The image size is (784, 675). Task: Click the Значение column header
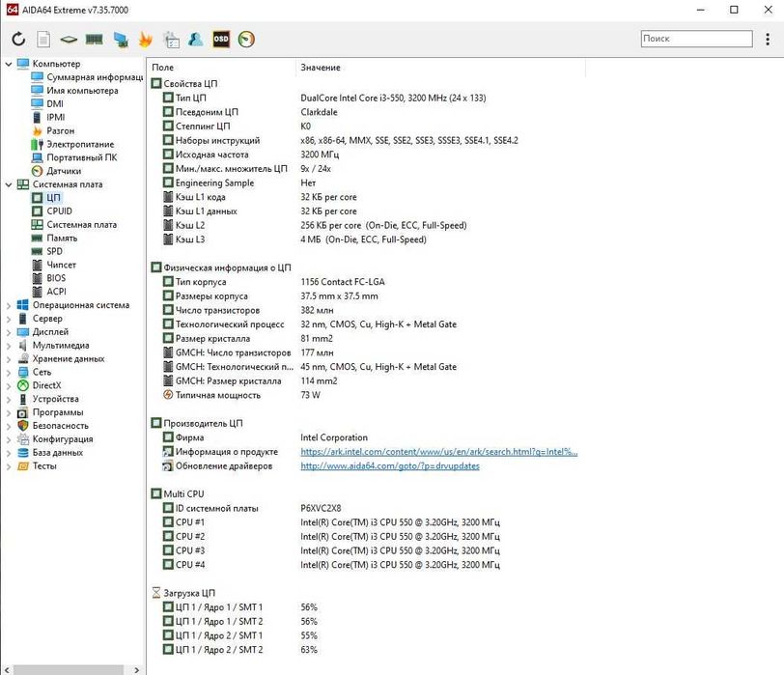point(320,68)
